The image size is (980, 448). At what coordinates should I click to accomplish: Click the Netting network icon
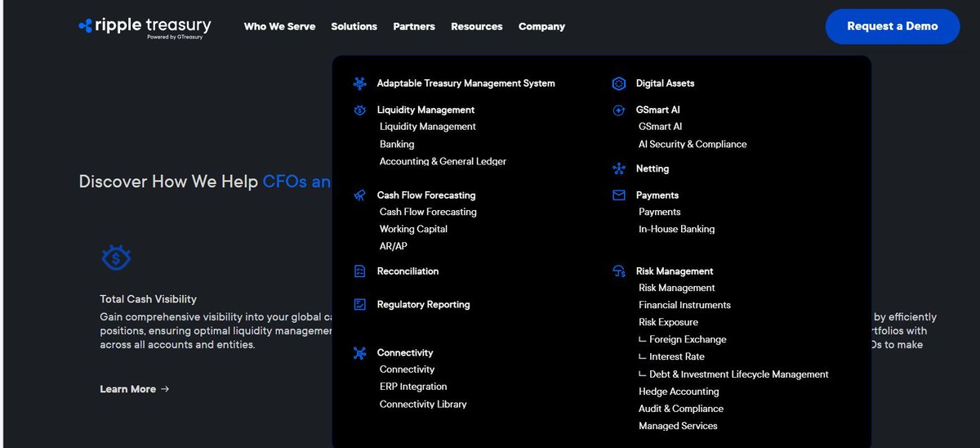619,169
